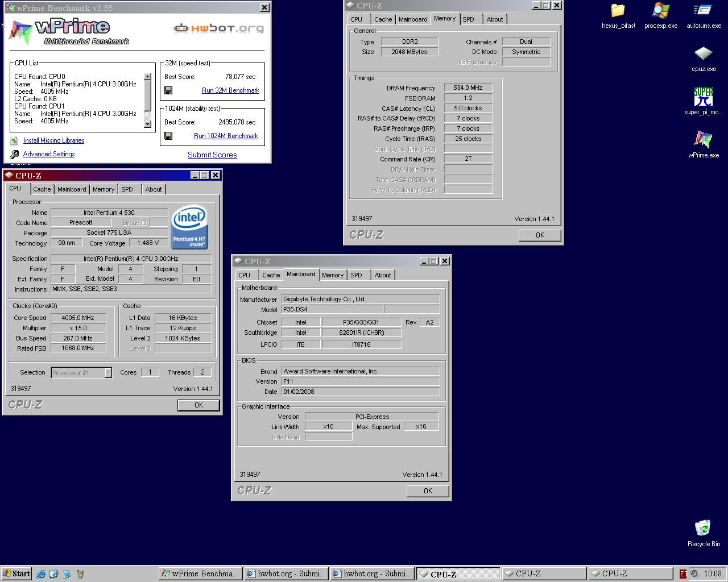728x582 pixels.
Task: Click the CPU-Z Mainboard window title icon
Action: pyautogui.click(x=238, y=261)
